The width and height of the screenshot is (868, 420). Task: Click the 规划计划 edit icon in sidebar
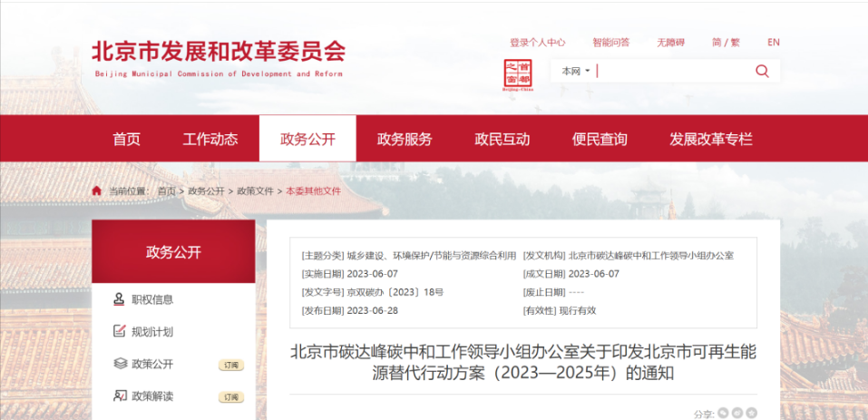(120, 332)
